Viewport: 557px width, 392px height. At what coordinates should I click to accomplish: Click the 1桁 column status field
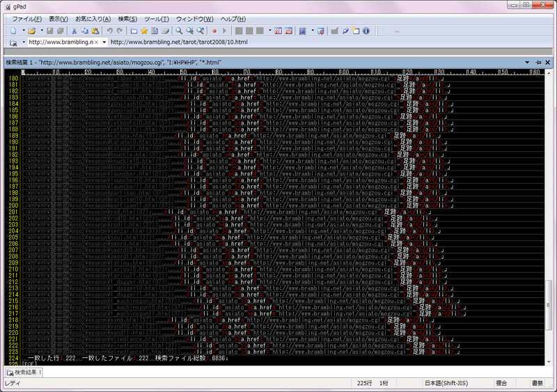pos(384,383)
